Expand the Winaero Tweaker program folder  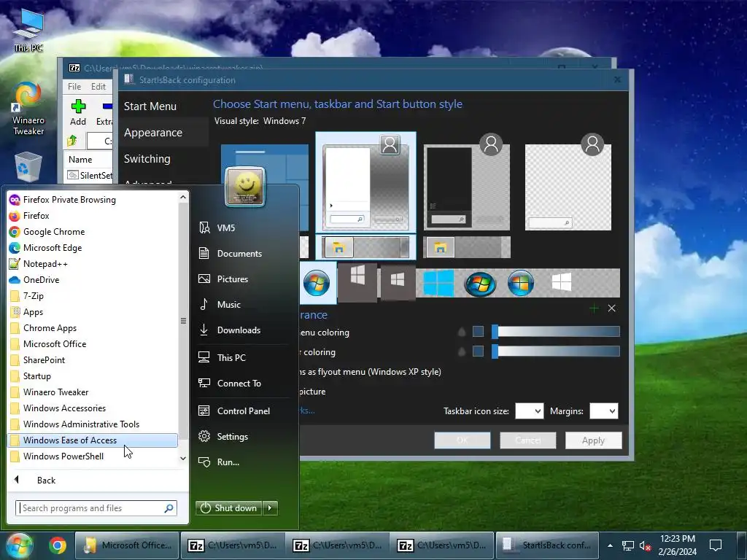[93, 392]
